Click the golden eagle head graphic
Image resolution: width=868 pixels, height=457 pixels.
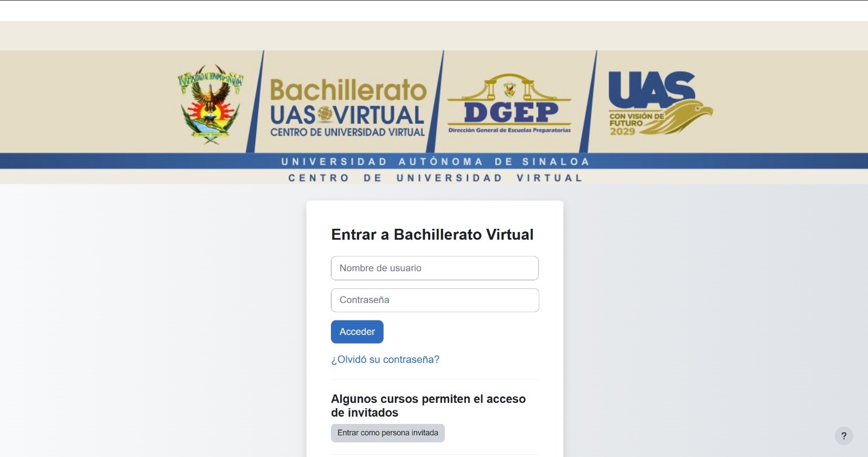(x=688, y=117)
